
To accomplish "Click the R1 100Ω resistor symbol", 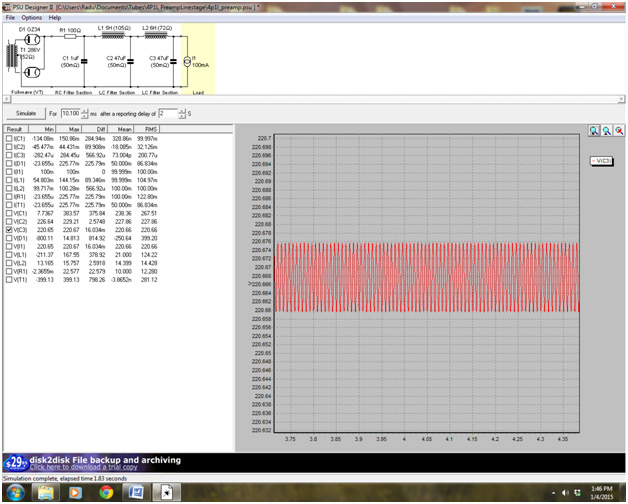I will (x=68, y=37).
